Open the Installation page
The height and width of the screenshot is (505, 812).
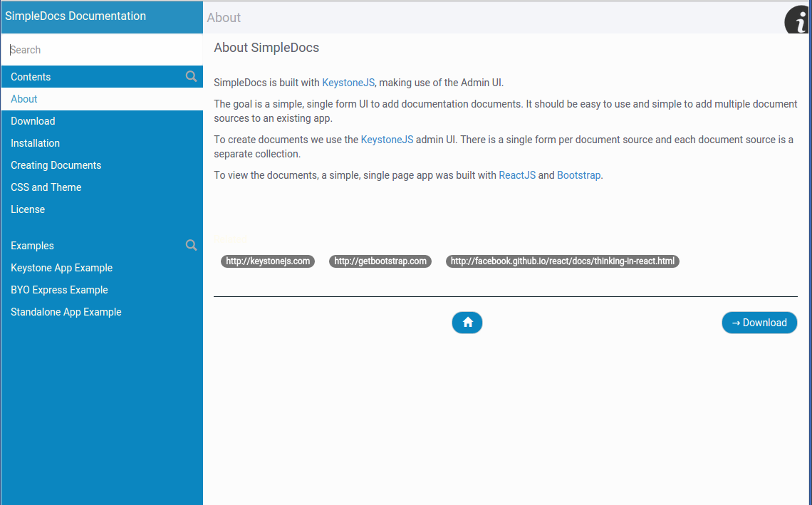(102, 143)
